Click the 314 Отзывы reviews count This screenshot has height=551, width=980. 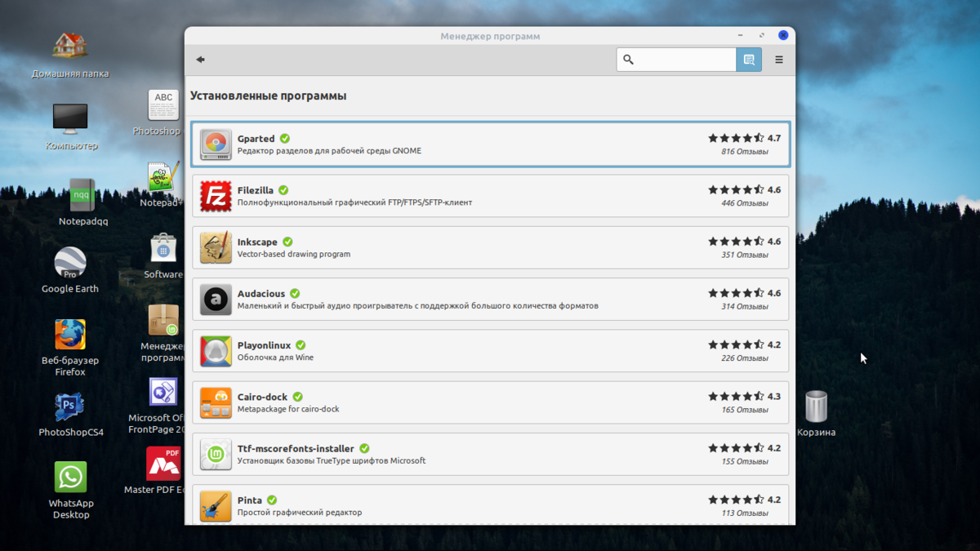tap(745, 307)
